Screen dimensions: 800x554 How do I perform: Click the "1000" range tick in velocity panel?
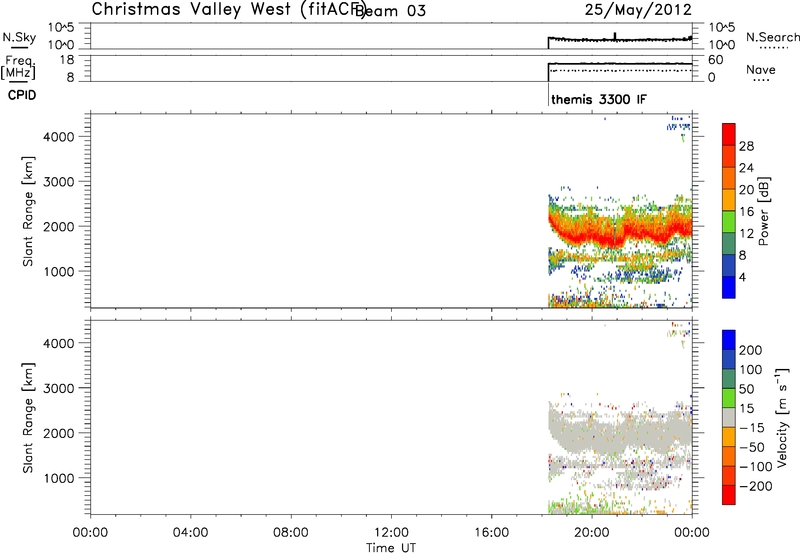[59, 479]
